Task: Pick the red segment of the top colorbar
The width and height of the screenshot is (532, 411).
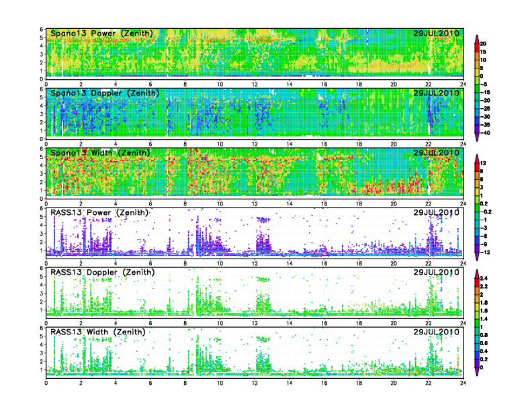Action: point(477,48)
